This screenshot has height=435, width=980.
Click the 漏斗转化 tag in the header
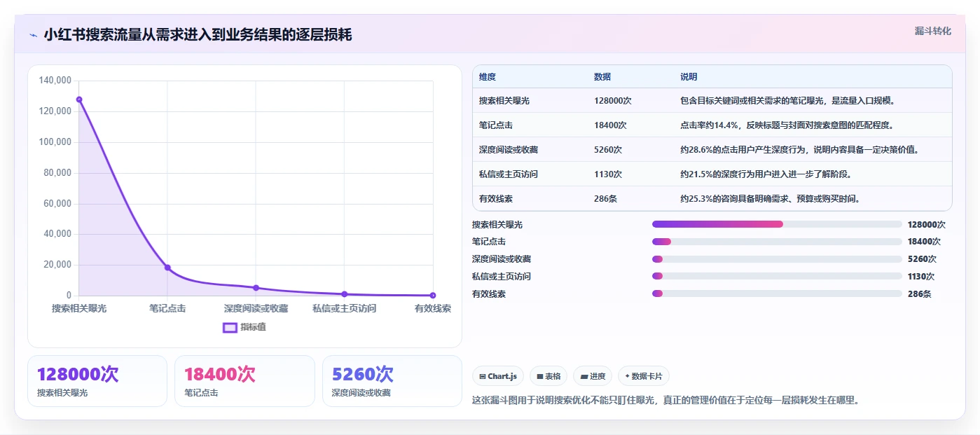[933, 31]
